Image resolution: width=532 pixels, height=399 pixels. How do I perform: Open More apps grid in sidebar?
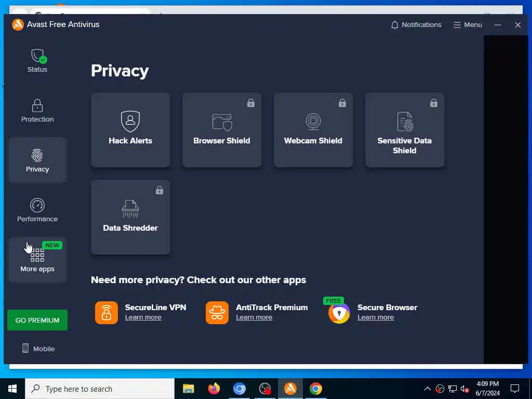[37, 260]
